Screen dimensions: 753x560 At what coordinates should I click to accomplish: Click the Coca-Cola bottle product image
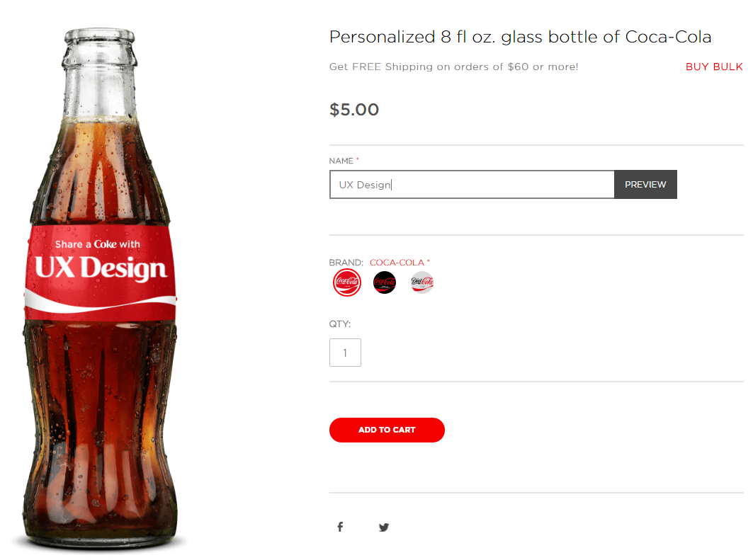click(x=101, y=290)
